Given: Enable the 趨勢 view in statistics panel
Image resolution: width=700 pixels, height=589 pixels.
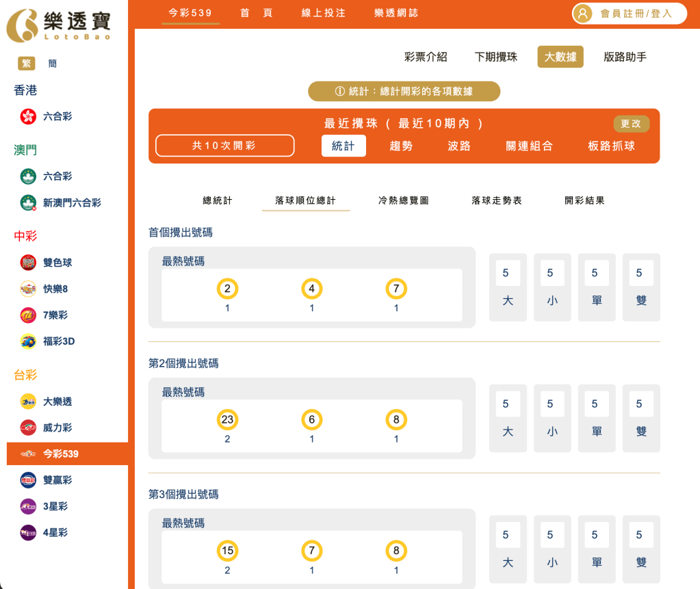Looking at the screenshot, I should [x=401, y=146].
